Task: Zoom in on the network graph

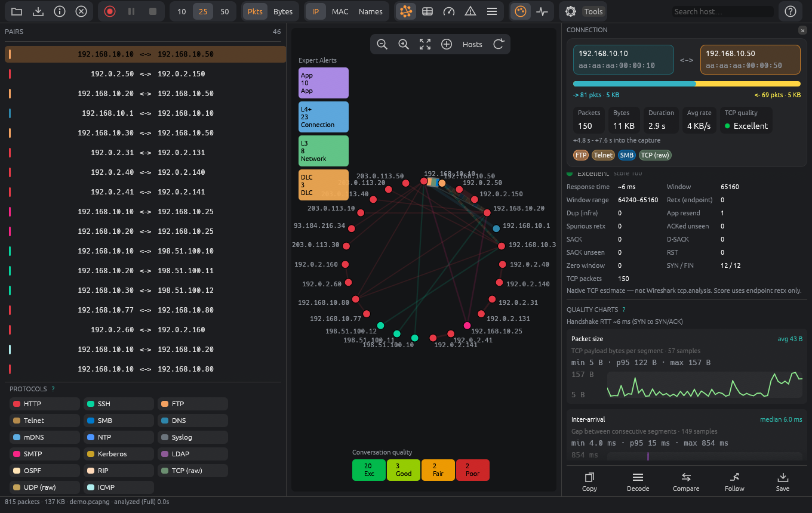Action: pyautogui.click(x=404, y=44)
